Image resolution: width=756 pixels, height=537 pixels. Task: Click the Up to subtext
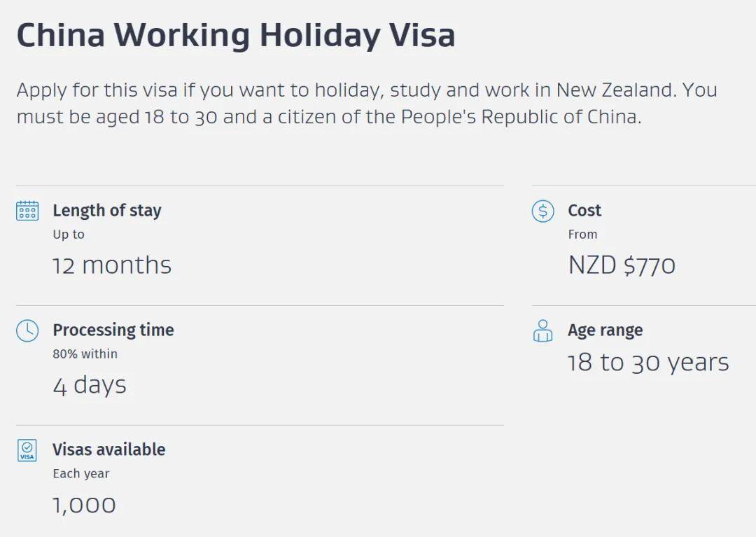(69, 235)
